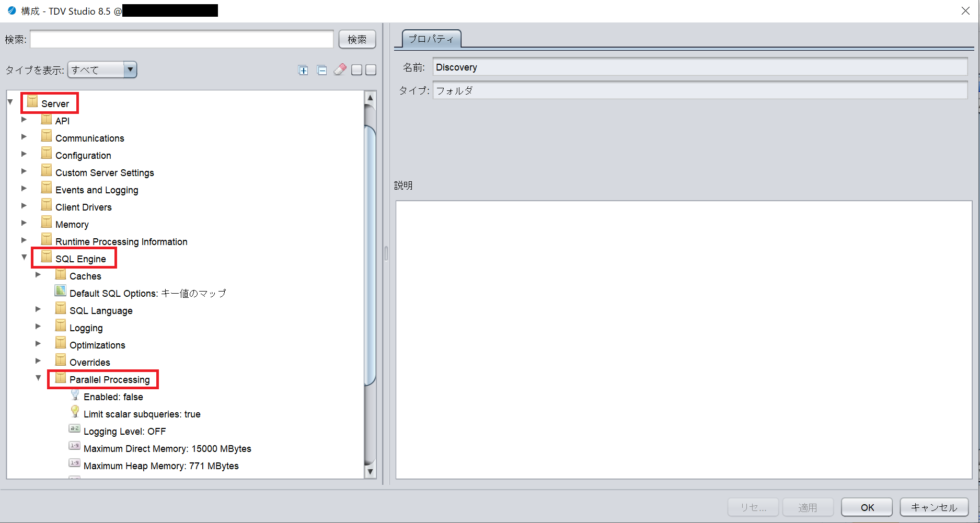
Task: Switch to the プロパティ tab
Action: tap(431, 39)
